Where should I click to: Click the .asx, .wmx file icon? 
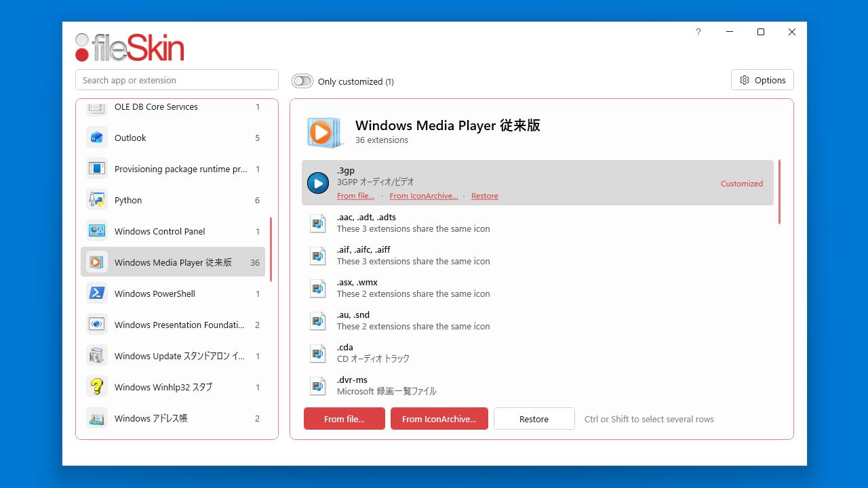318,288
